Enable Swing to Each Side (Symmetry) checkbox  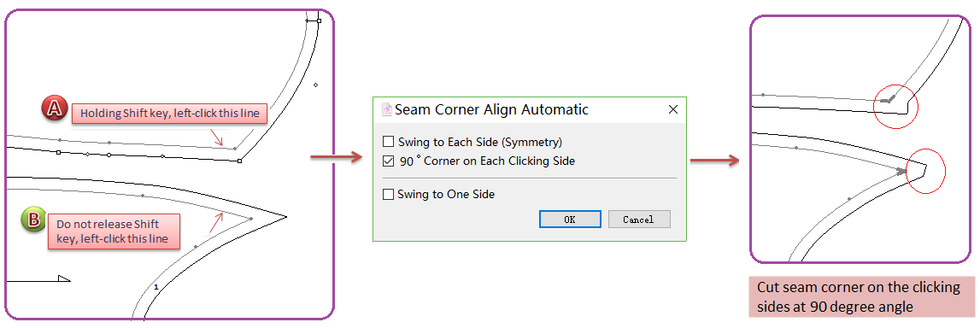pos(388,142)
